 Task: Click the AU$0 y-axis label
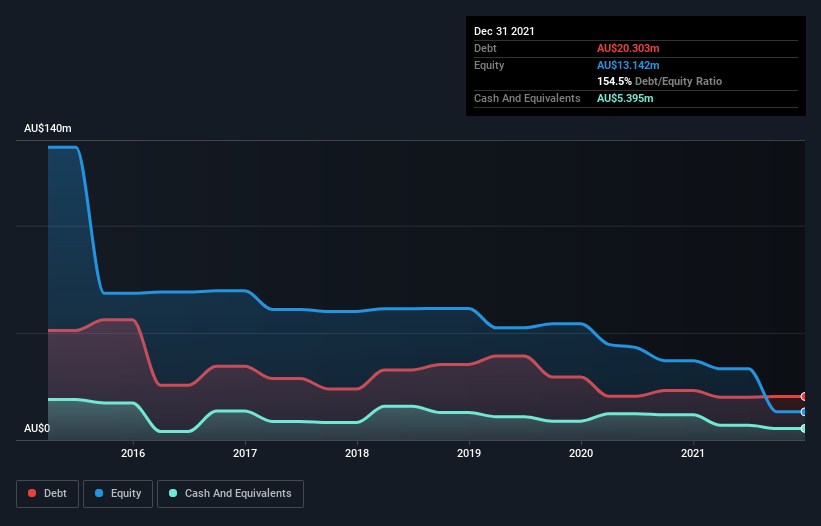[37, 428]
